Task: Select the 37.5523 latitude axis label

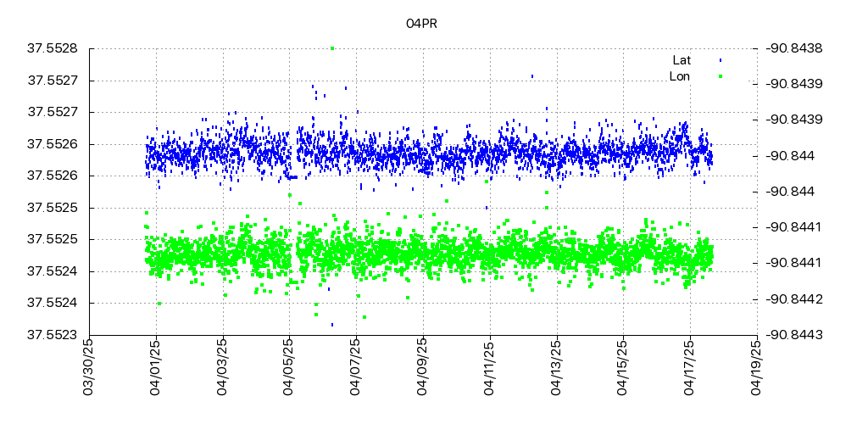Action: point(53,335)
